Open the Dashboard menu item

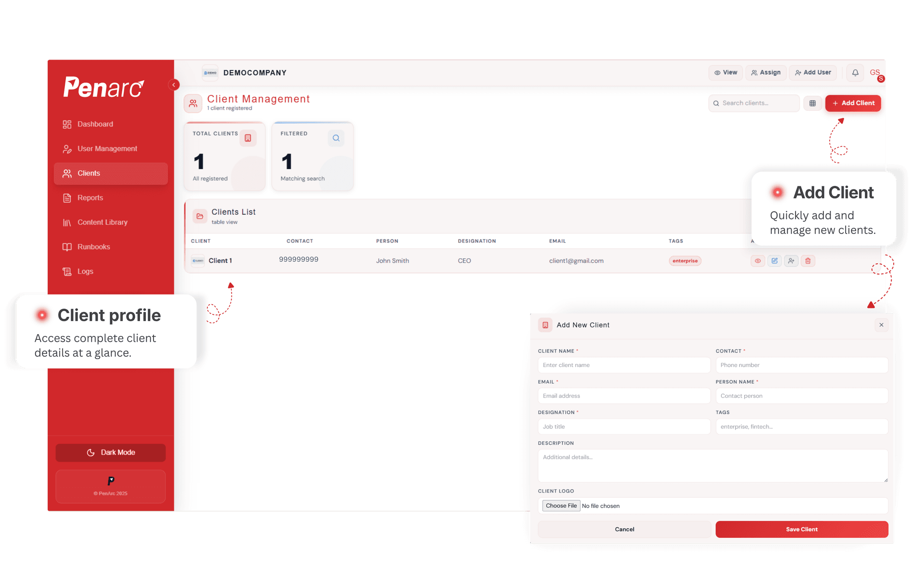point(95,124)
